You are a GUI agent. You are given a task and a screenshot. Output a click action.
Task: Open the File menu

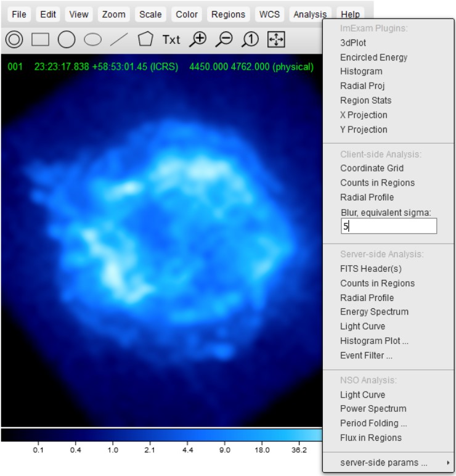click(x=19, y=14)
